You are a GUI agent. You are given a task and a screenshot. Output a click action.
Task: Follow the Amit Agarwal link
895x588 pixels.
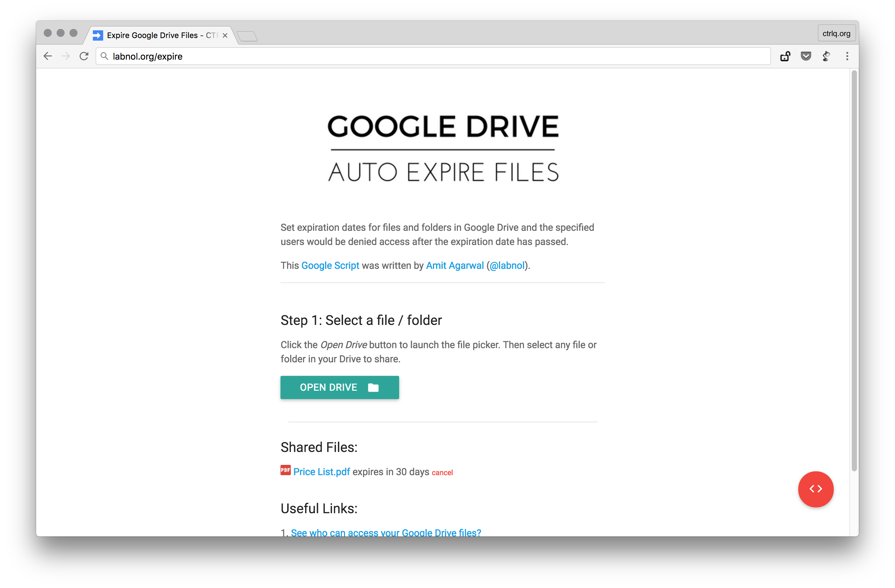pos(454,265)
